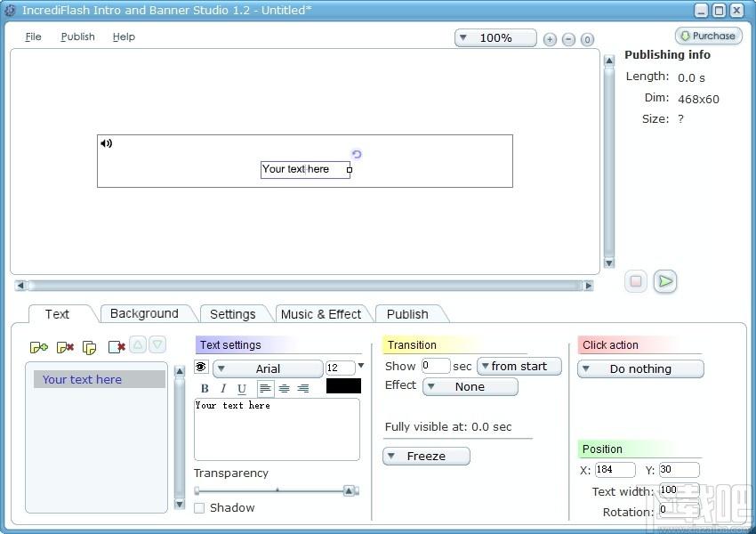This screenshot has width=756, height=534.
Task: Click the speaker icon on the banner
Action: [x=106, y=143]
